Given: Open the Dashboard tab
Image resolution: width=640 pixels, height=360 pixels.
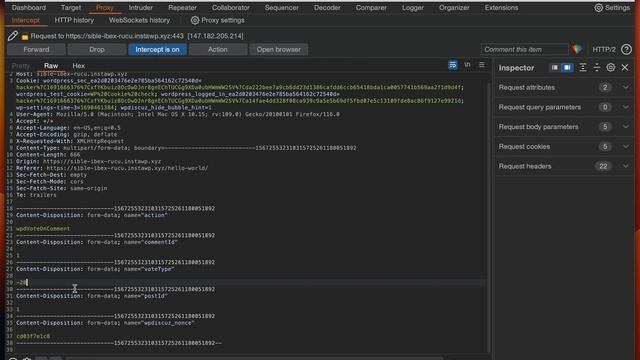Looking at the screenshot, I should (29, 8).
